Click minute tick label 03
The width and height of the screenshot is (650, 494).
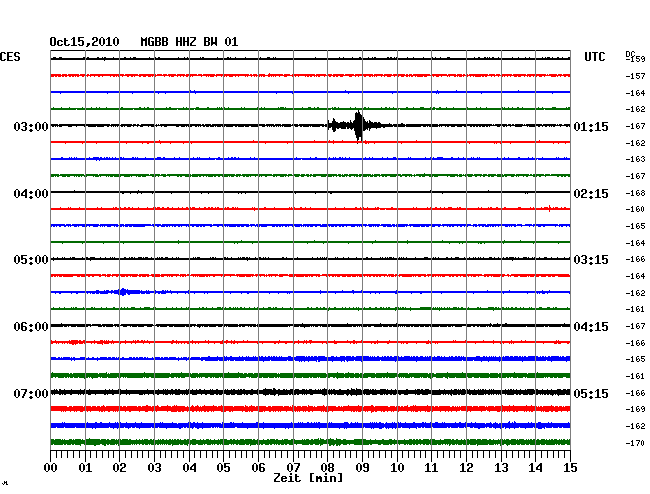click(x=154, y=468)
